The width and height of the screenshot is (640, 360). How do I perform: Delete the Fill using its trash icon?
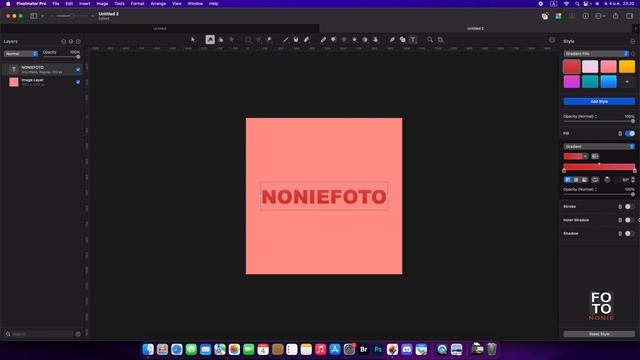coord(620,133)
